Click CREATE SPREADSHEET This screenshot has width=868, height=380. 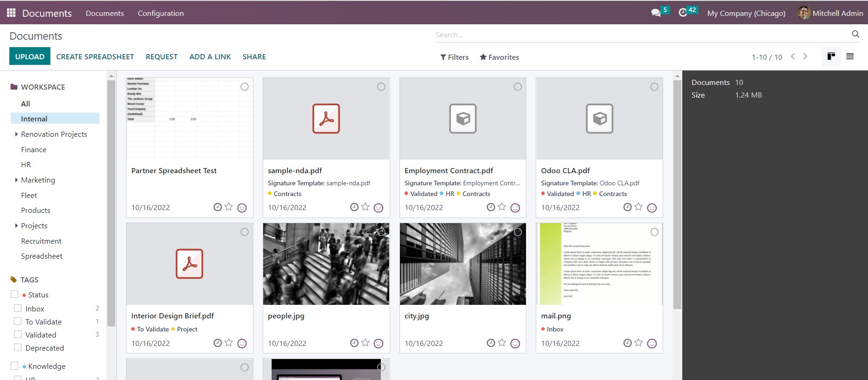click(95, 56)
